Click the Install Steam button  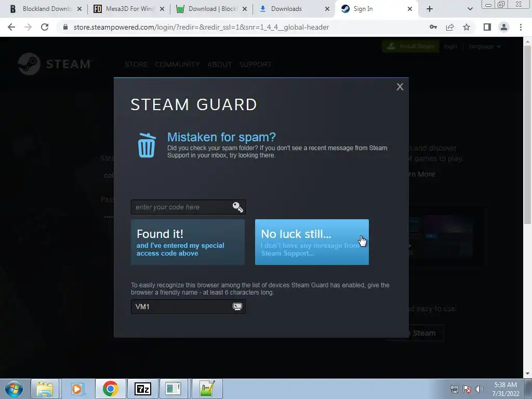tap(410, 46)
